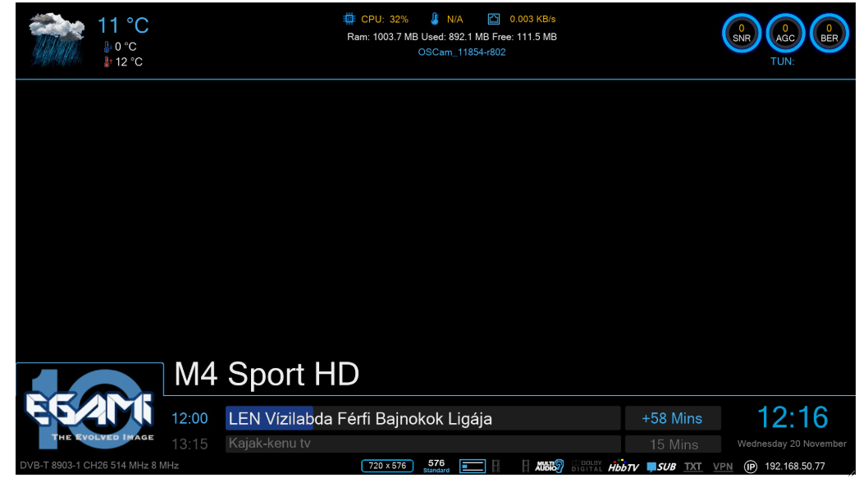The image size is (868, 487).
Task: Click the Wednesday 20 November date
Action: click(792, 444)
